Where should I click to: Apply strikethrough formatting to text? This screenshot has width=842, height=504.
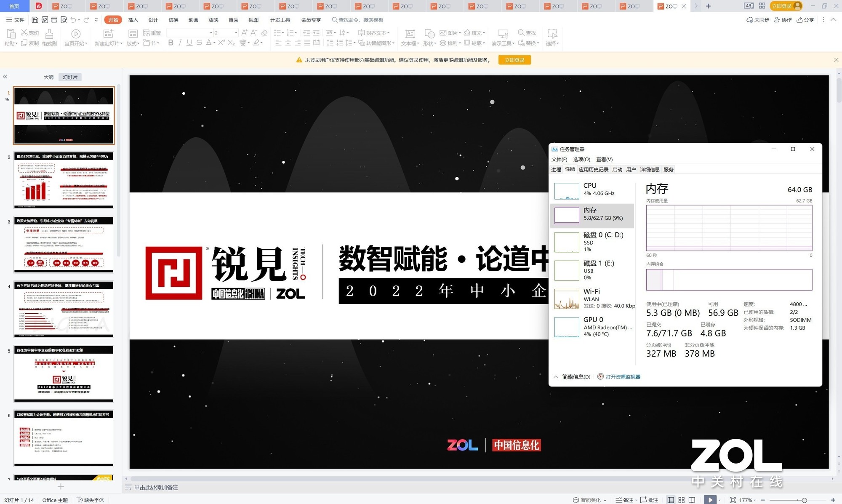[x=198, y=43]
